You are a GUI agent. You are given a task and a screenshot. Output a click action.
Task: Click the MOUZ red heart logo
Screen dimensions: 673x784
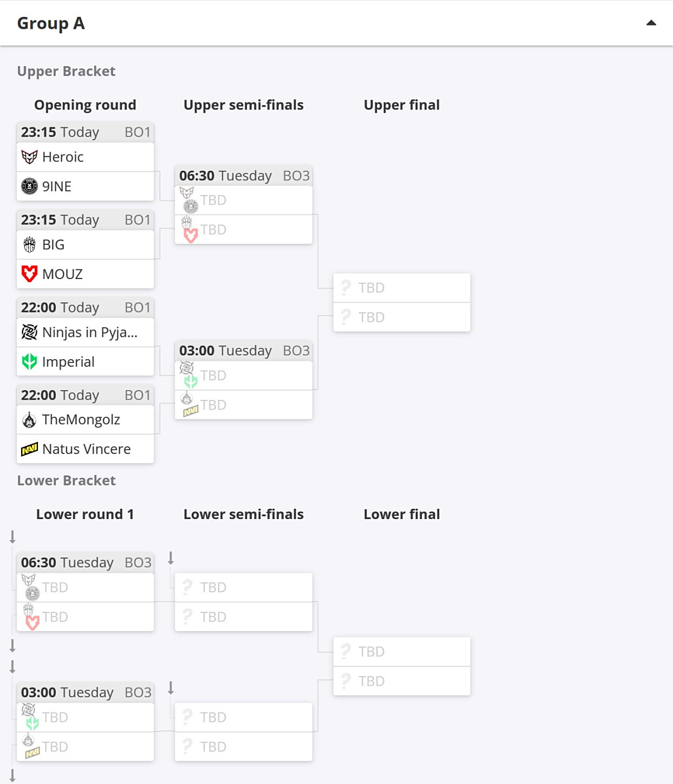point(29,274)
